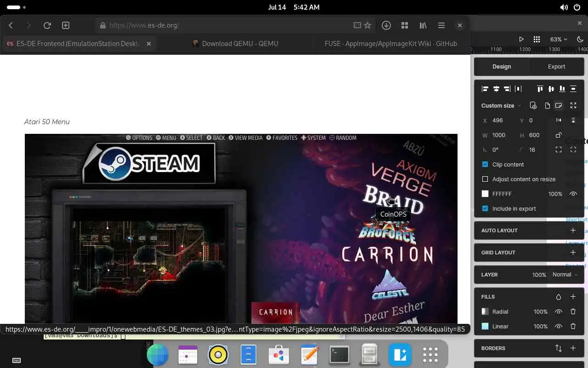The height and width of the screenshot is (368, 588).
Task: Switch to the Download QEMU tab
Action: 235,44
